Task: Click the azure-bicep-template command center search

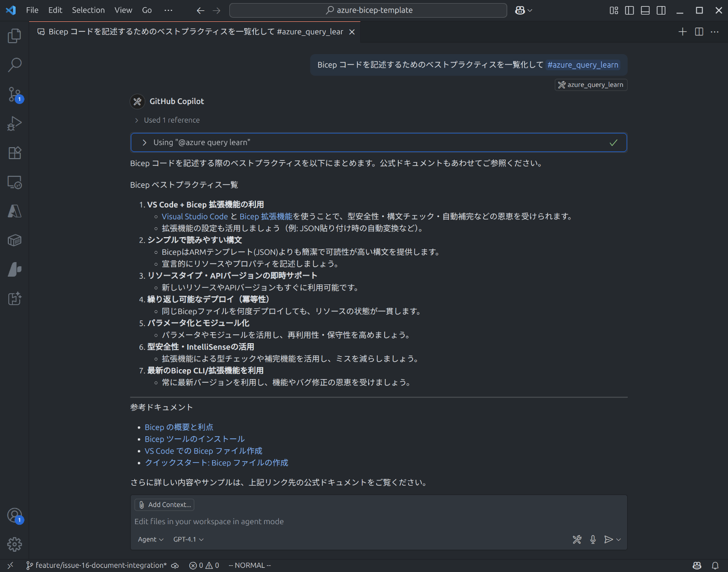Action: (x=368, y=10)
